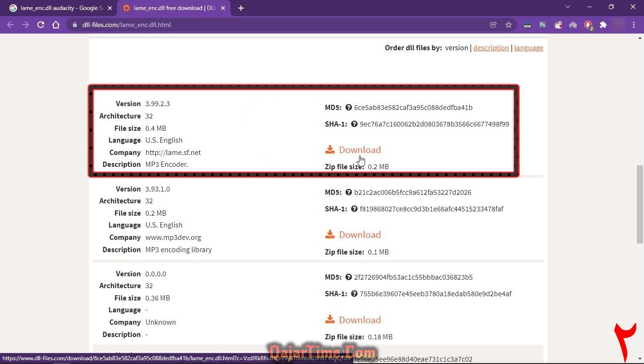The width and height of the screenshot is (644, 364).
Task: Order dll files by language
Action: [x=528, y=48]
